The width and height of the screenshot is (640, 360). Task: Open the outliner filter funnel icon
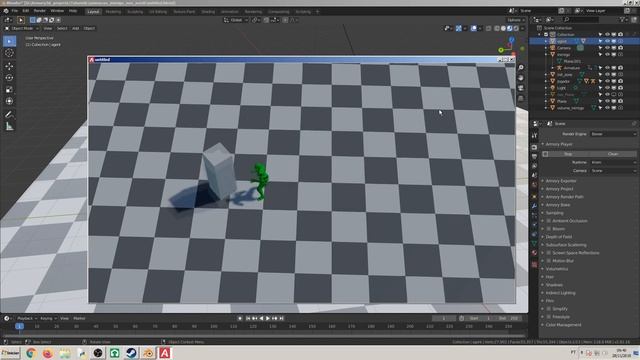623,20
